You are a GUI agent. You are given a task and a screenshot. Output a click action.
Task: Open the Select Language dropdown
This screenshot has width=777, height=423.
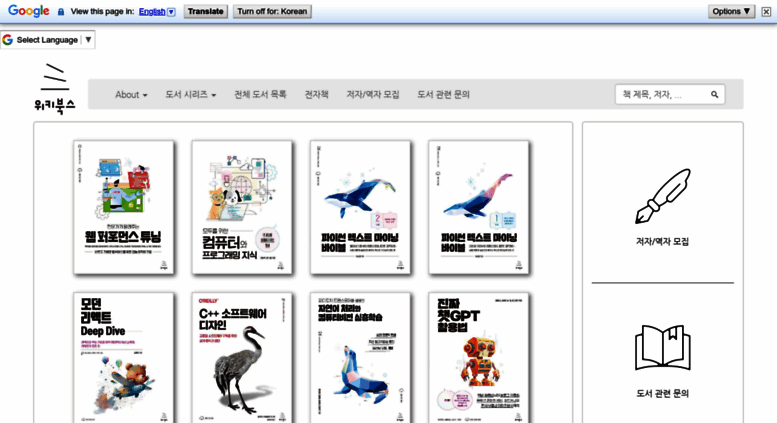coord(48,40)
